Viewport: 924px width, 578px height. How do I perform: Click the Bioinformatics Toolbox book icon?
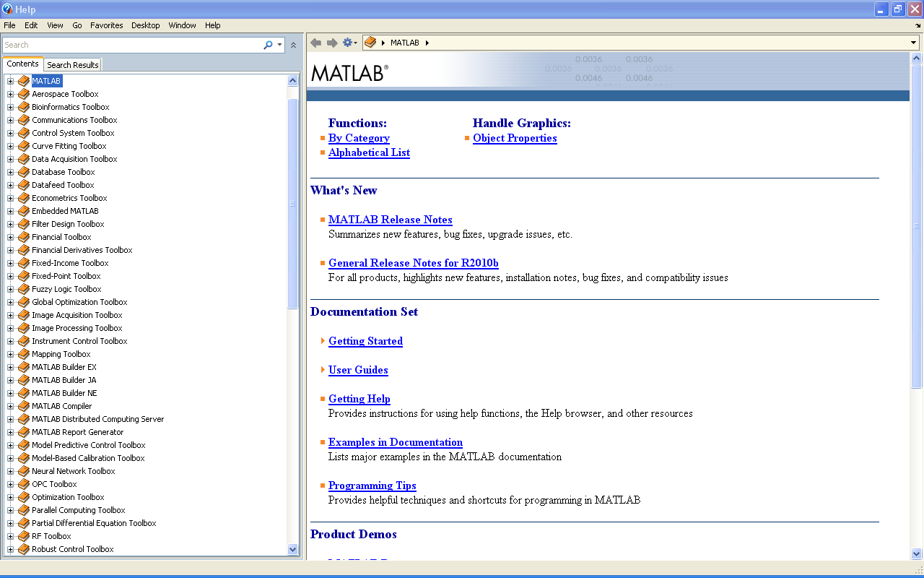point(24,107)
